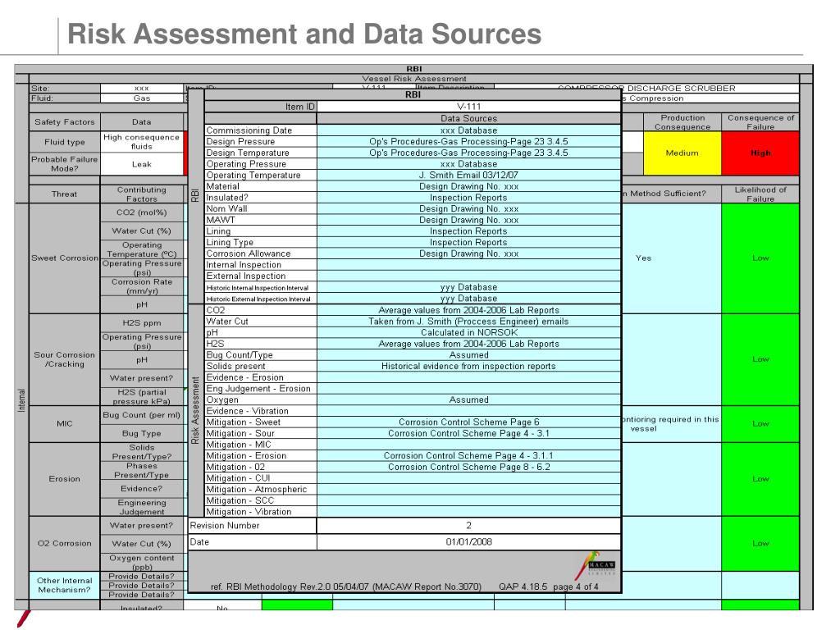Click the MACAW parrot logo
The image size is (840, 630).
click(597, 566)
